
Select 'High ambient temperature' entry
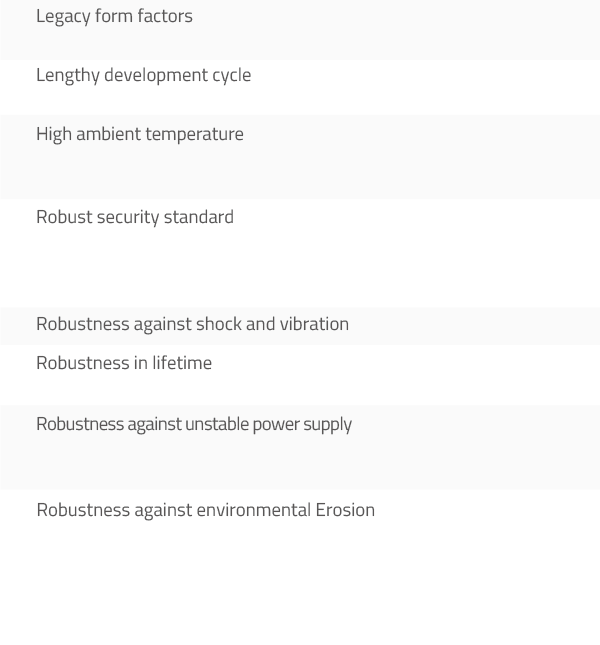140,135
